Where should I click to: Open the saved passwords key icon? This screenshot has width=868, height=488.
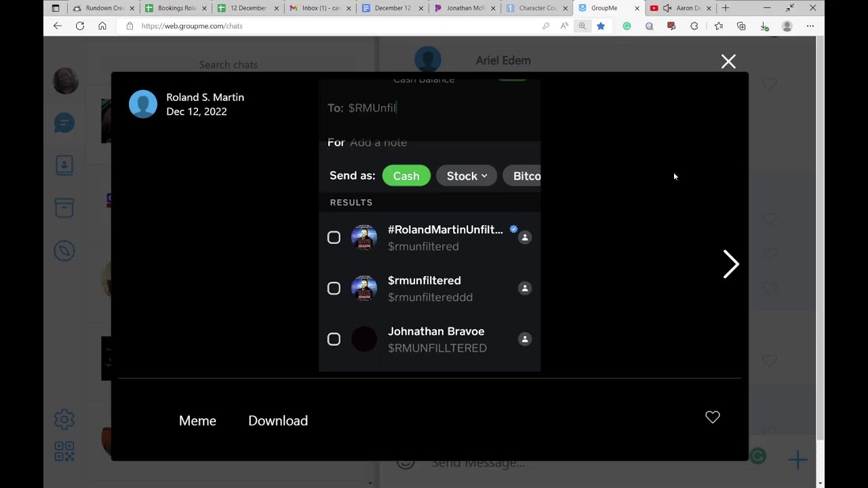(546, 26)
